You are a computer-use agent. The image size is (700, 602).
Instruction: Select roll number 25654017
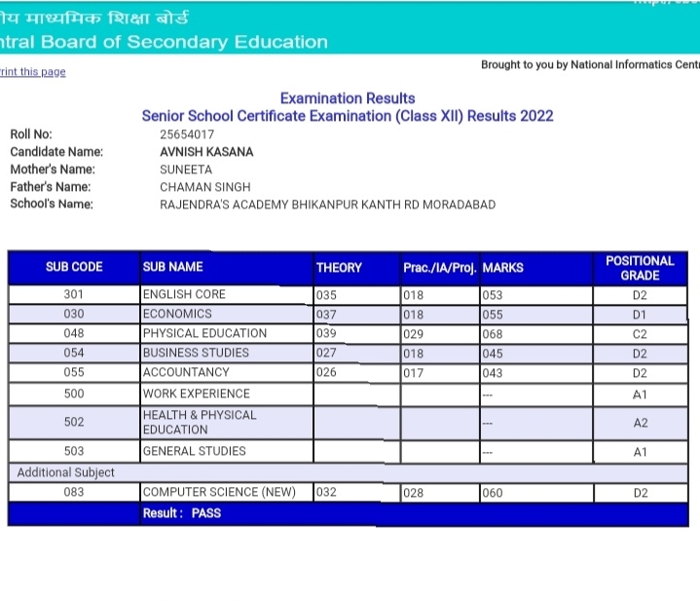(x=187, y=134)
